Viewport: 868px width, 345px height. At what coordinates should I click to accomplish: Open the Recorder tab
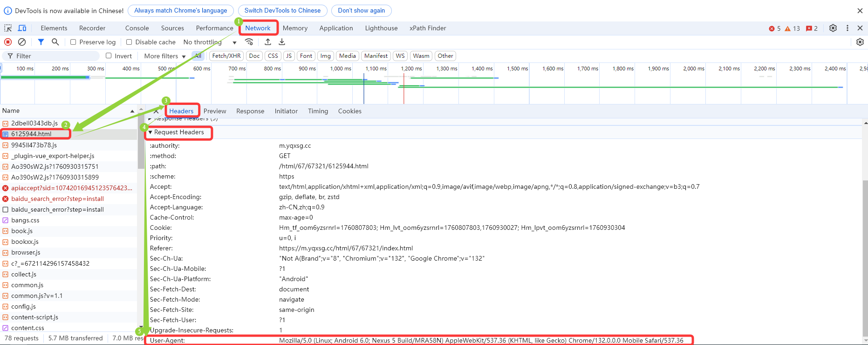point(92,28)
